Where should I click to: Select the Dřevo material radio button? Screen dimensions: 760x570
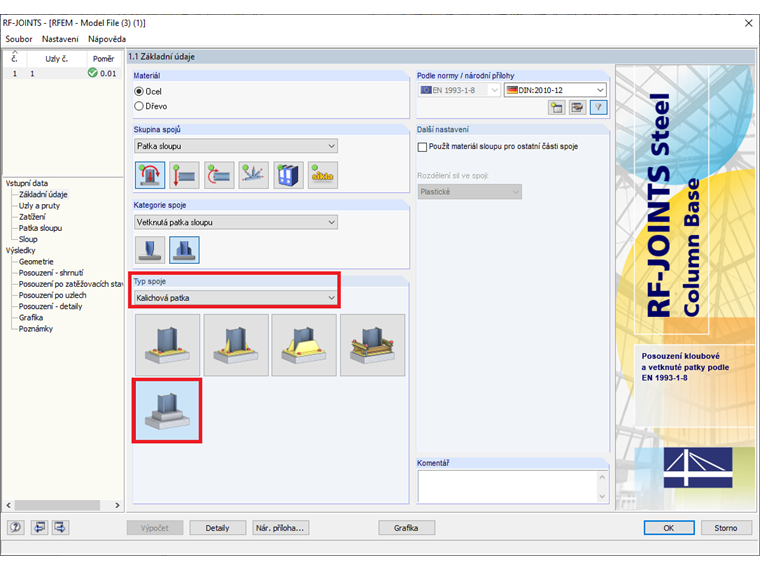[x=139, y=106]
